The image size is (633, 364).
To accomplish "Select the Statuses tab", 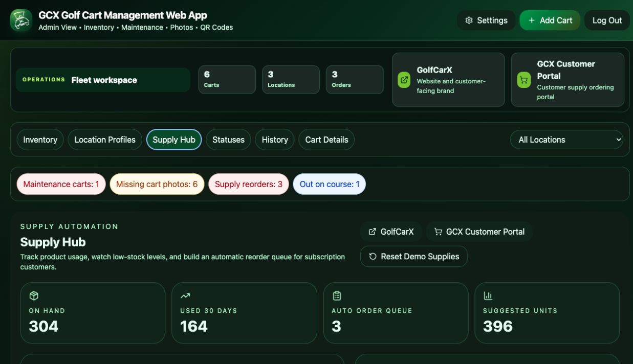I will pyautogui.click(x=228, y=140).
